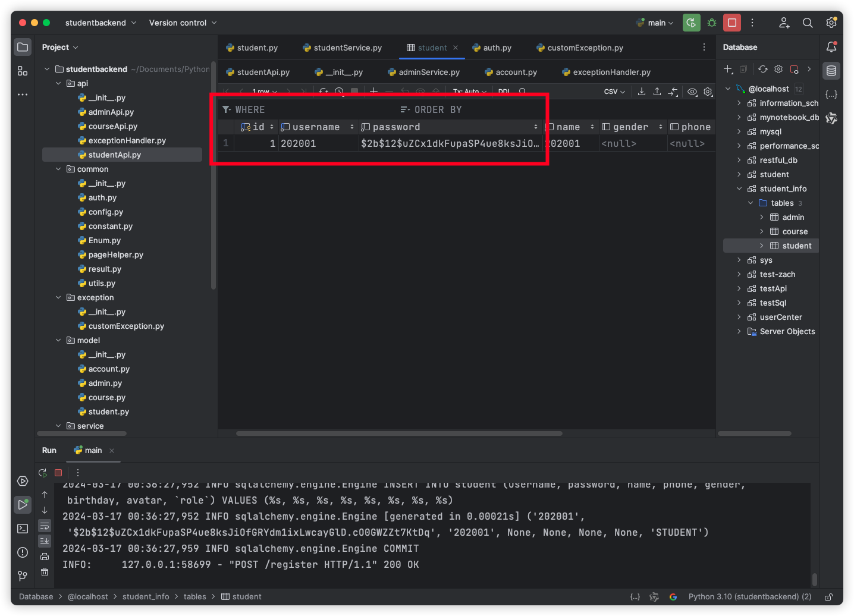854x616 pixels.
Task: Click the horizontal scrollbar under the data table
Action: point(398,433)
